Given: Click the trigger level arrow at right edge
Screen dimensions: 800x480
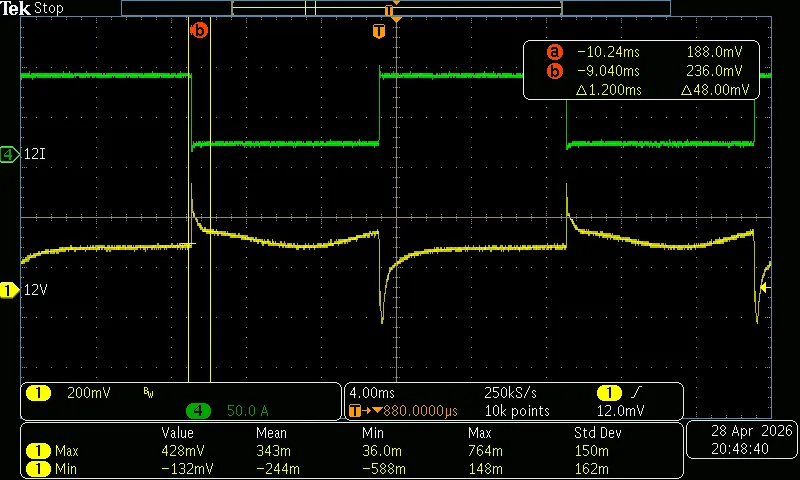Looking at the screenshot, I should pos(765,288).
